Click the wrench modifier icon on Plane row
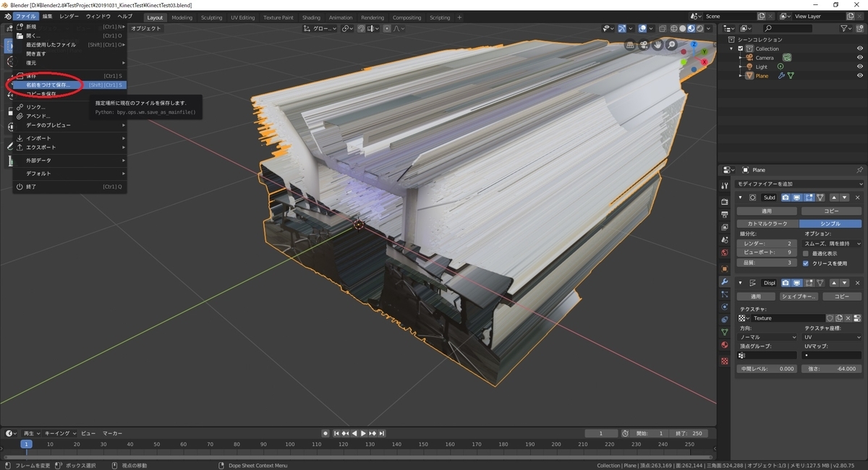 (x=781, y=75)
